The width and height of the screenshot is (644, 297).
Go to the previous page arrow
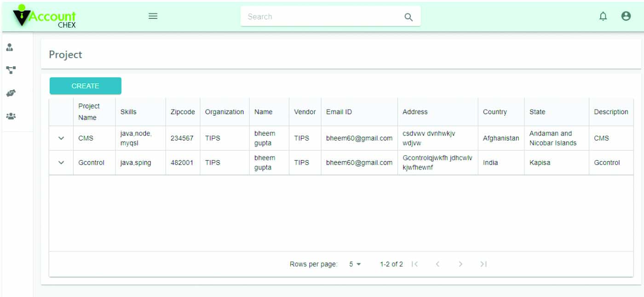tap(437, 264)
